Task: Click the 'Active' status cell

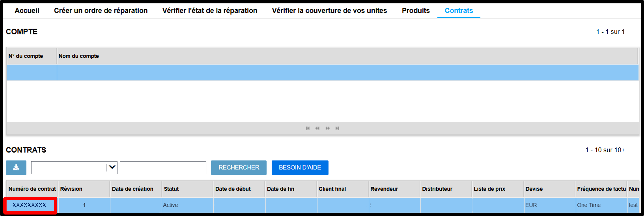Action: 188,205
